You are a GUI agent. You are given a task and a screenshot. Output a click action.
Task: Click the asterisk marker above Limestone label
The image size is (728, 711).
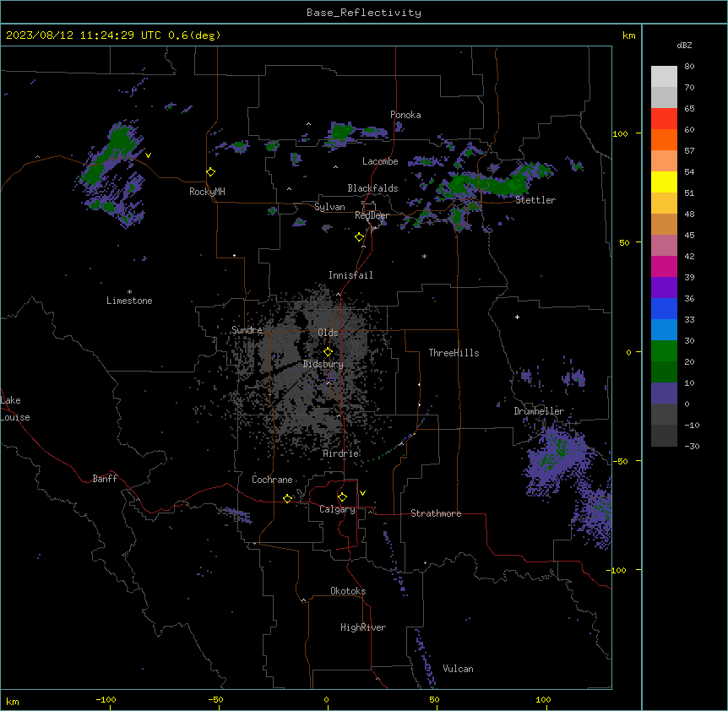pos(129,292)
